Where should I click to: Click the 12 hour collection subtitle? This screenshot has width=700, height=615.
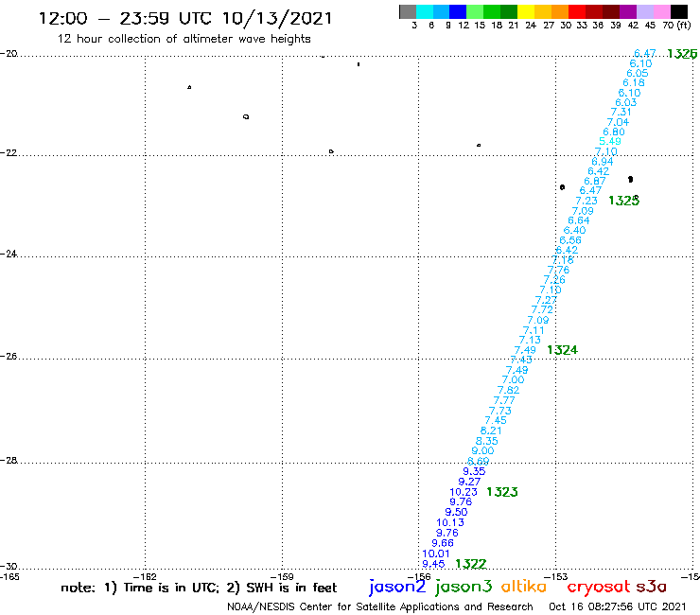pos(184,39)
